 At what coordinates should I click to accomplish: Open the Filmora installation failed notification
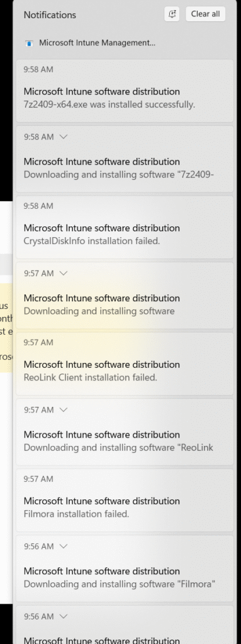coord(125,500)
